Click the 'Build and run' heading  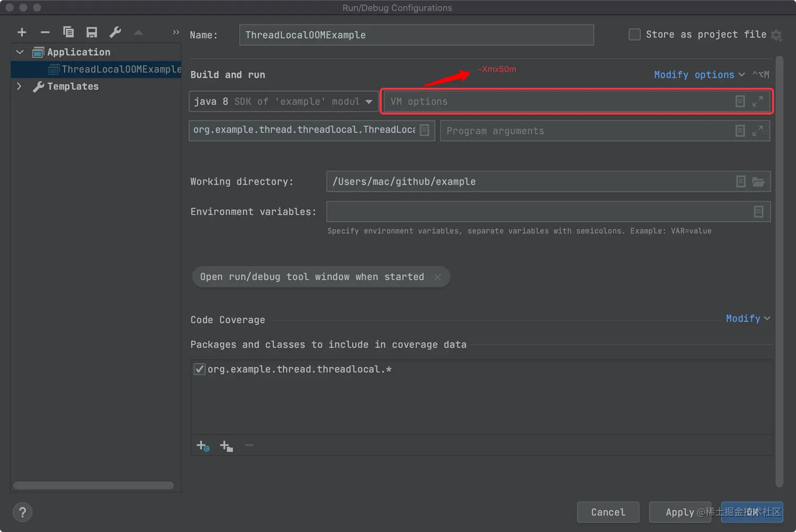click(x=227, y=75)
